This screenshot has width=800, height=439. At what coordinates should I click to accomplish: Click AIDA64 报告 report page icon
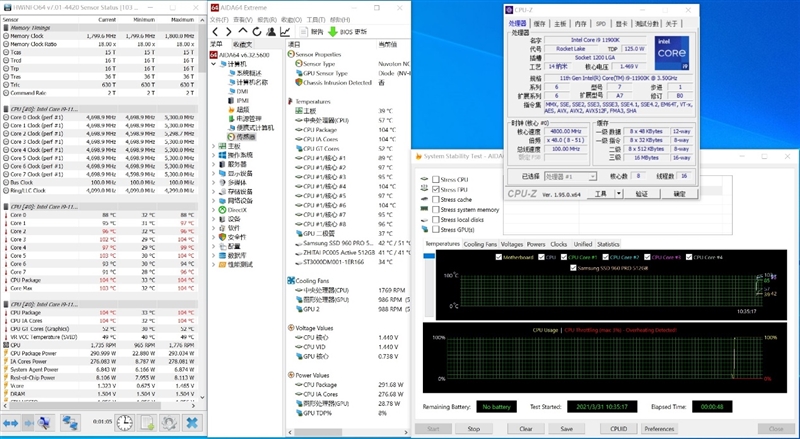(304, 32)
